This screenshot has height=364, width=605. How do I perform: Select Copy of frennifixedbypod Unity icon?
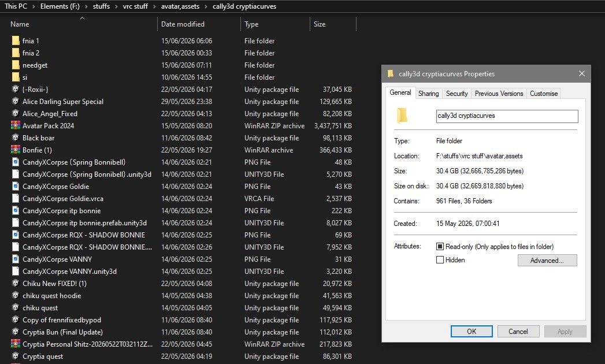tap(16, 320)
